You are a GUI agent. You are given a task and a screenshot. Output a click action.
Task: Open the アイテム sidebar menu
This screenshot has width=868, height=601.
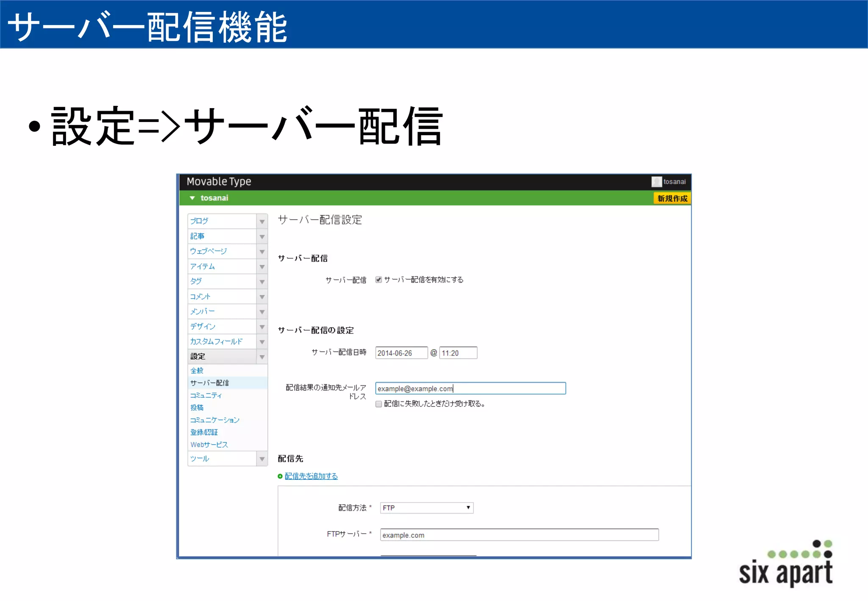pyautogui.click(x=222, y=267)
